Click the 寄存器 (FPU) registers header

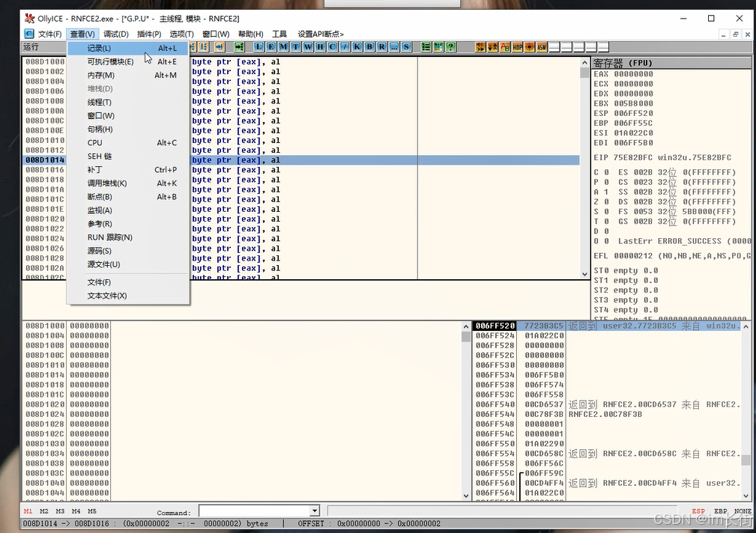[671, 63]
